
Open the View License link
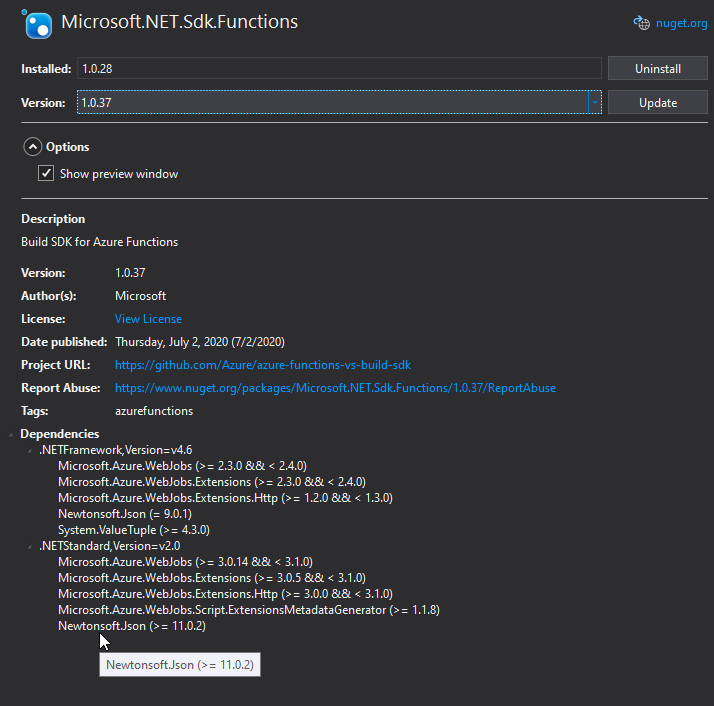148,319
